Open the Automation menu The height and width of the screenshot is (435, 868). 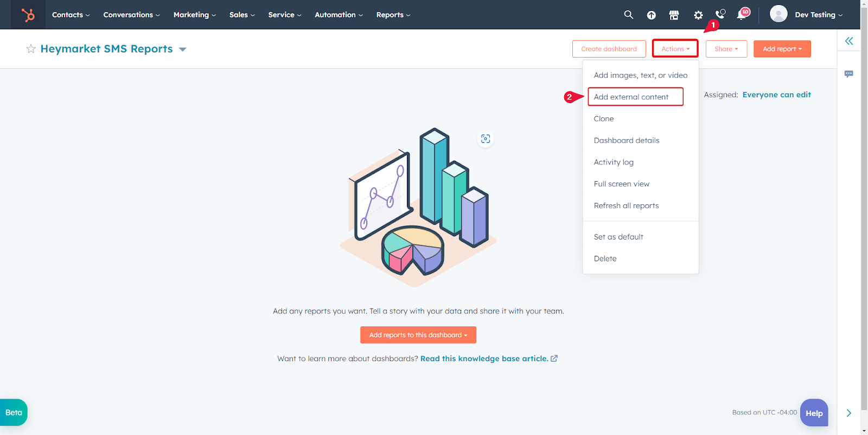point(339,15)
